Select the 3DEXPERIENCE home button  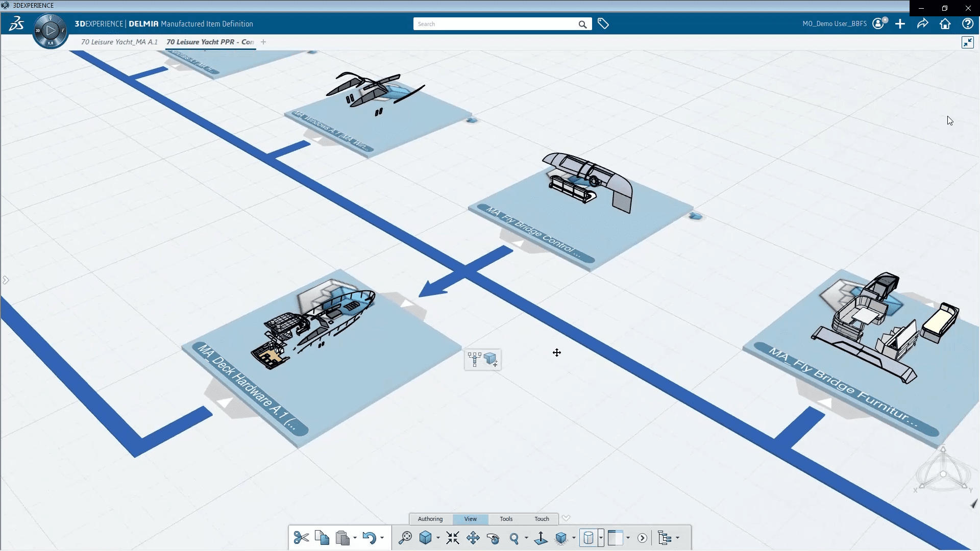point(945,24)
